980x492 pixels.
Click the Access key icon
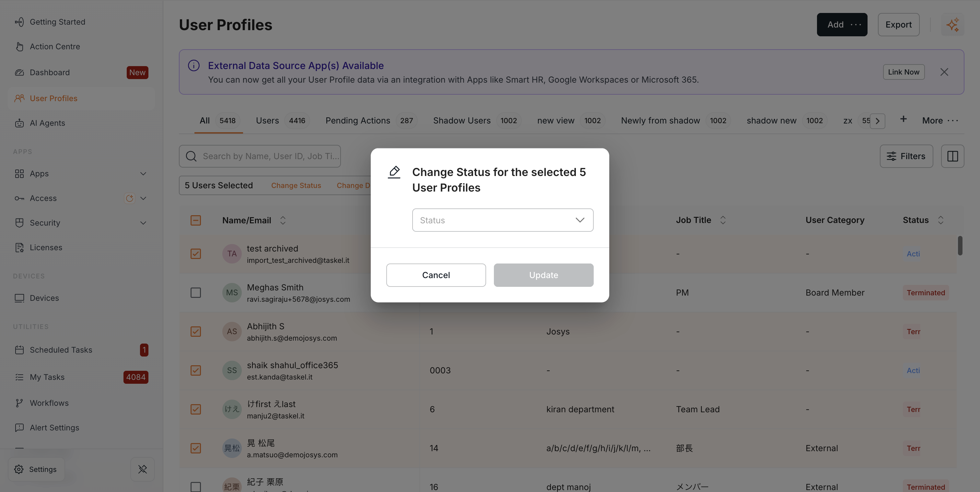coord(19,198)
